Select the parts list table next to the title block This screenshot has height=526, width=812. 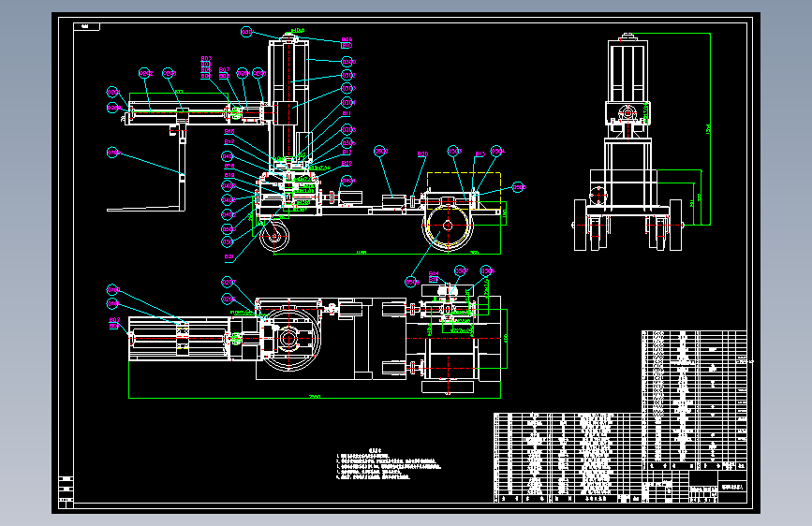567,458
